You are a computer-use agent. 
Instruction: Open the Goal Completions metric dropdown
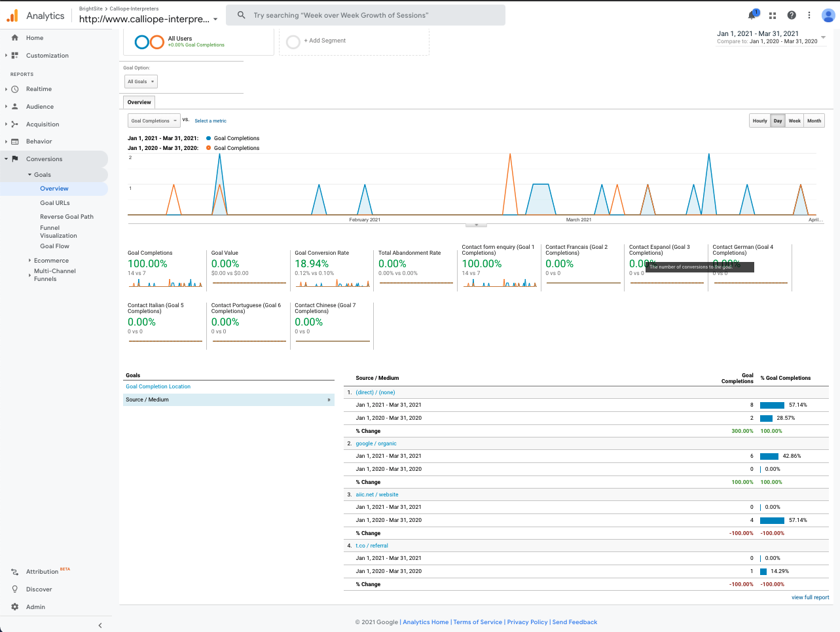click(x=153, y=121)
